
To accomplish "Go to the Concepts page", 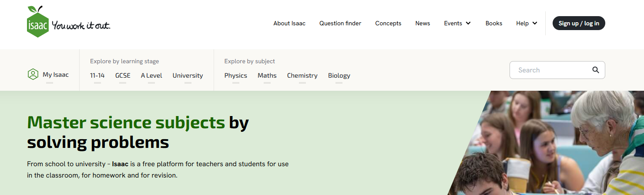I will (388, 23).
